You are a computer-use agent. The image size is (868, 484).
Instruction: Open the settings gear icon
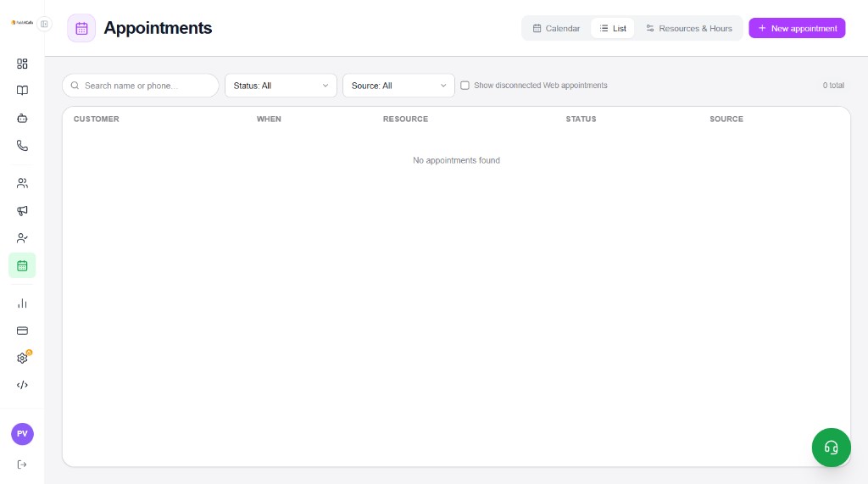(22, 358)
